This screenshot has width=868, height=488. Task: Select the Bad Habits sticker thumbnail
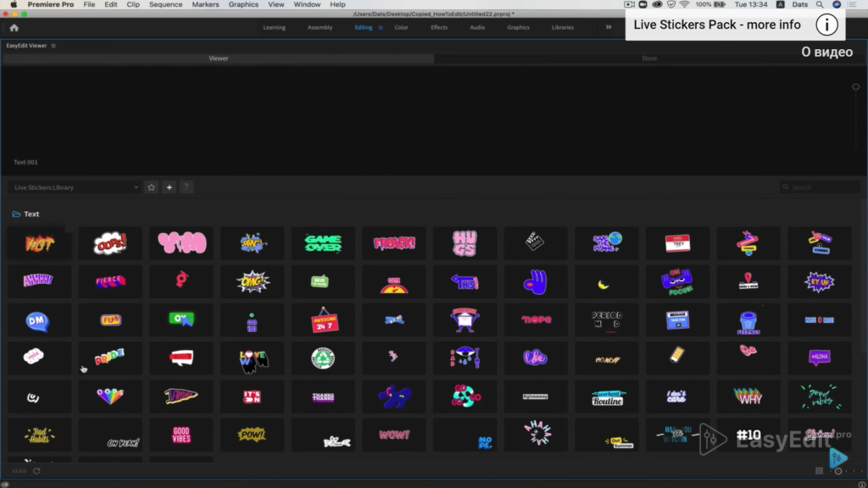39,435
